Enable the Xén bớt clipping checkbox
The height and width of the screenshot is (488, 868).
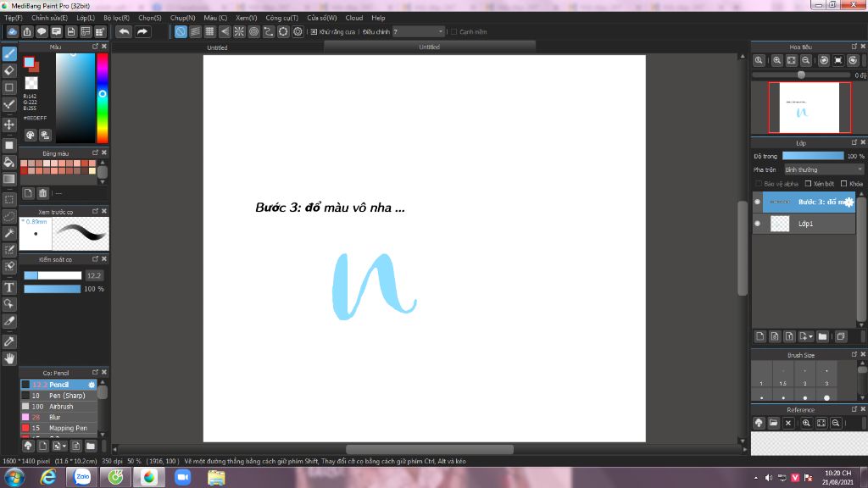coord(808,184)
